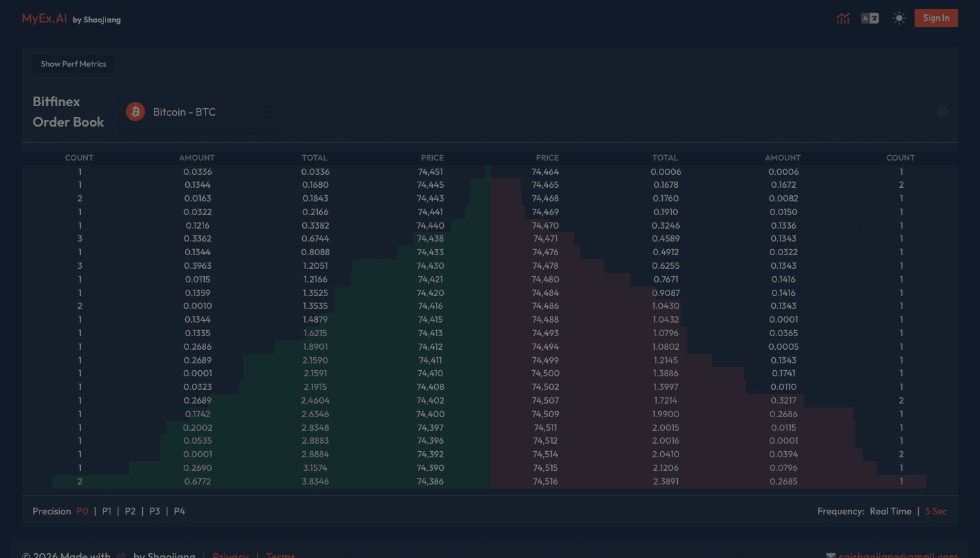Click the bid total 1.2051
The height and width of the screenshot is (558, 980).
pos(315,266)
